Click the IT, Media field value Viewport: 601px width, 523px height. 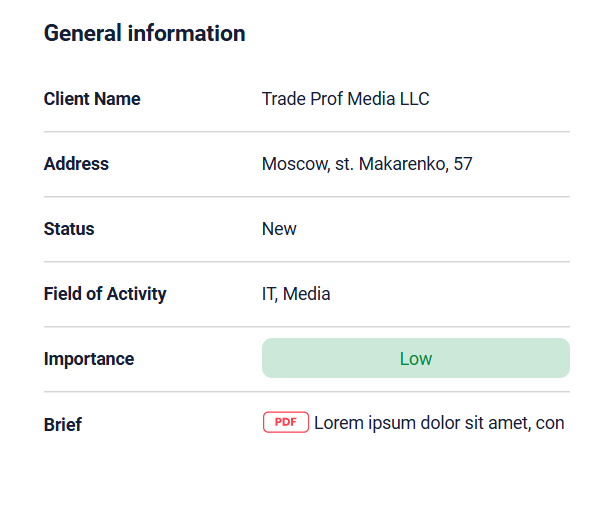pyautogui.click(x=296, y=294)
